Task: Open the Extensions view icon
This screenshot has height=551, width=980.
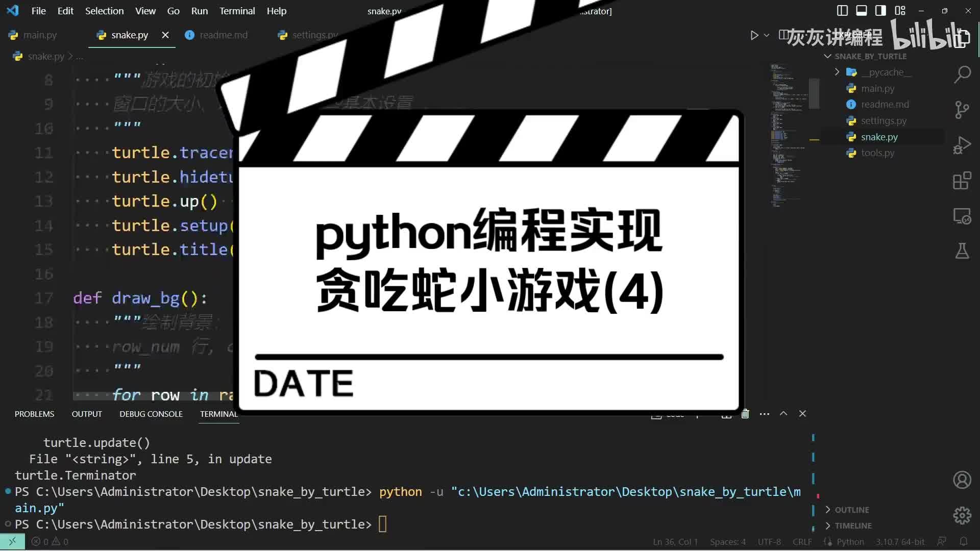Action: (962, 181)
